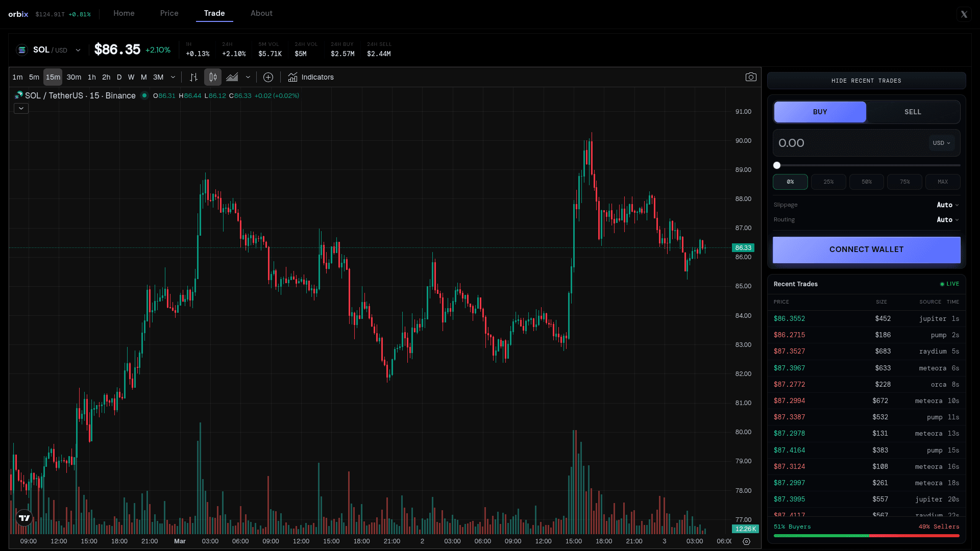Image resolution: width=980 pixels, height=551 pixels.
Task: Click the compare/add symbol plus icon
Action: (268, 77)
